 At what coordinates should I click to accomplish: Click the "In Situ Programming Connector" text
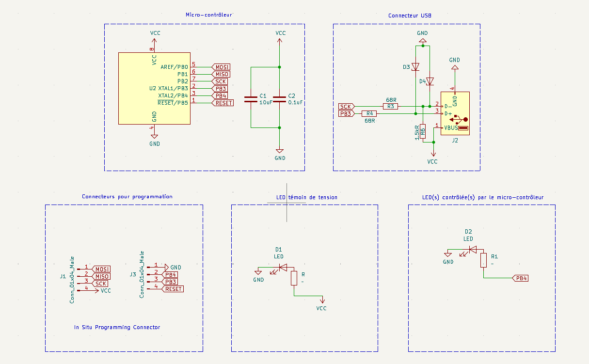(x=117, y=327)
